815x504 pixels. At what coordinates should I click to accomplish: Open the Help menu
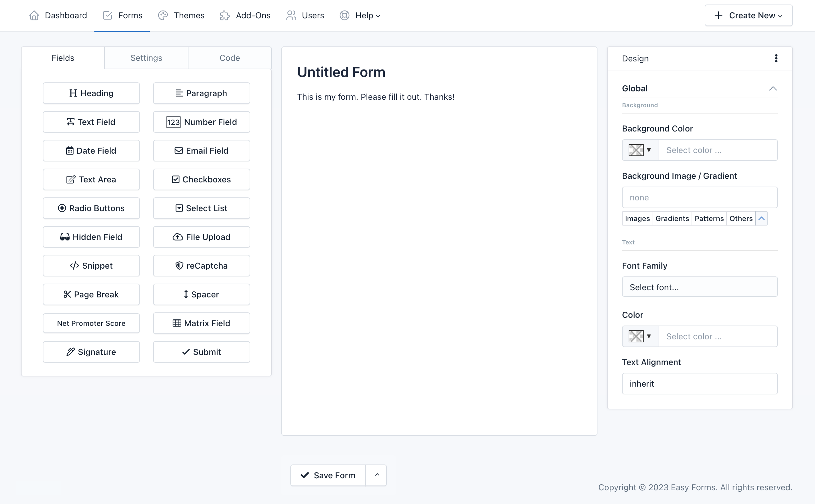tap(360, 15)
